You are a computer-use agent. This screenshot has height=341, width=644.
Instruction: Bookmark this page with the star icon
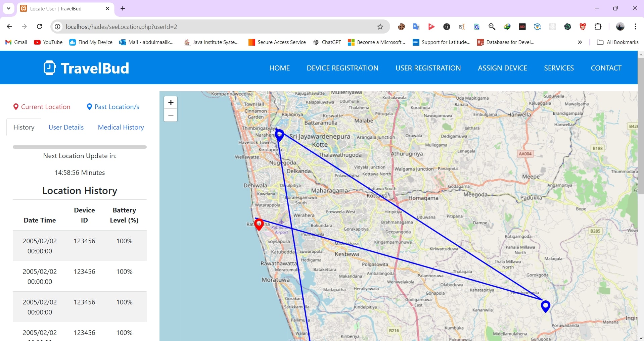[x=380, y=27]
